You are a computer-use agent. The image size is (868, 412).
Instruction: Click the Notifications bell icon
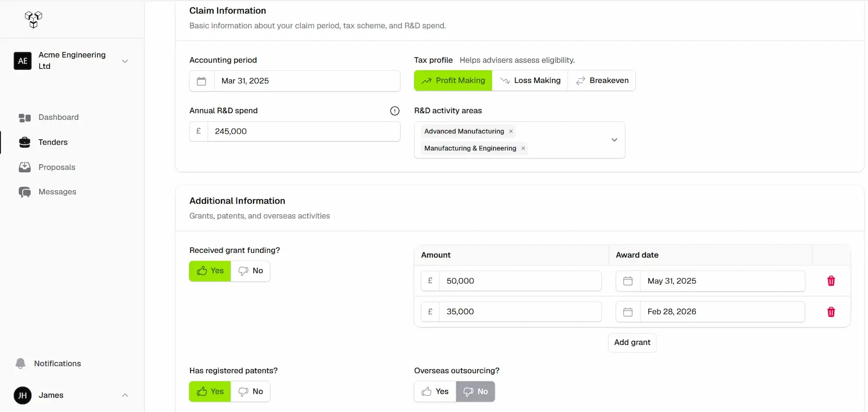point(20,363)
